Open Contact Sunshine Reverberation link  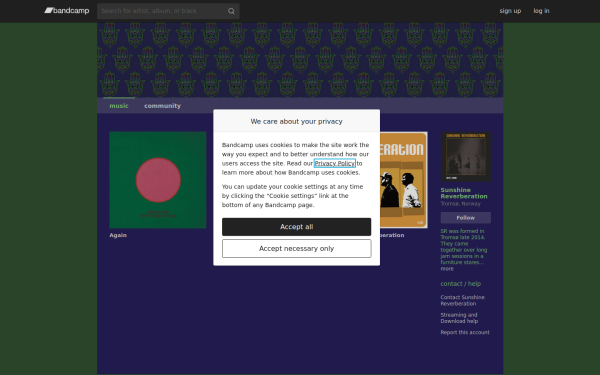tap(463, 300)
